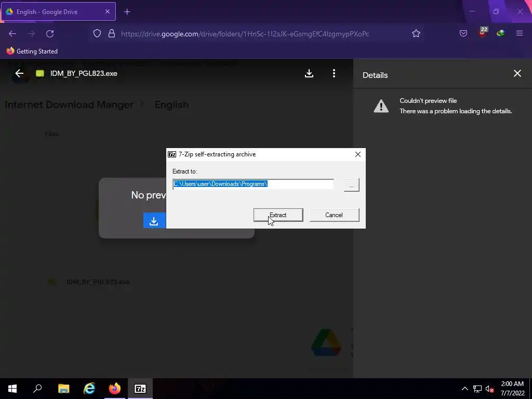Bookmark this page with the star icon
This screenshot has height=399, width=532.
(x=416, y=33)
